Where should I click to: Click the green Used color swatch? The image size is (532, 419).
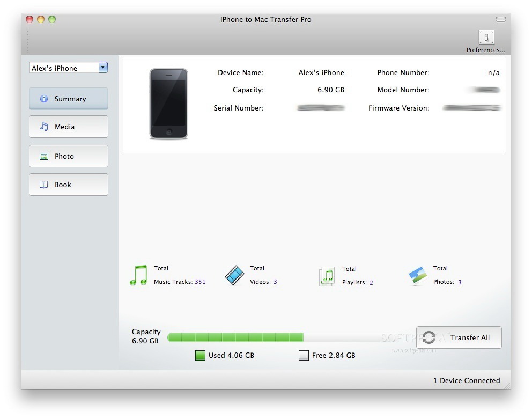(x=200, y=356)
